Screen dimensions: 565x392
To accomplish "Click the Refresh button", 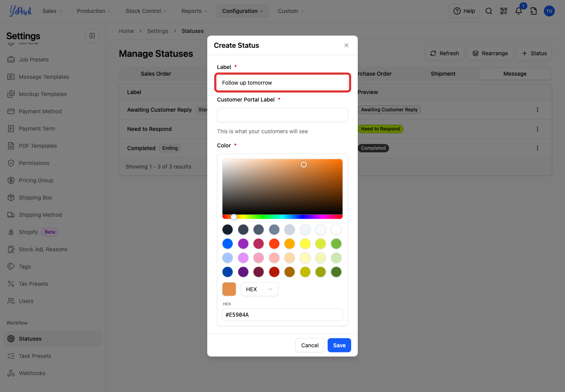I will tap(445, 53).
